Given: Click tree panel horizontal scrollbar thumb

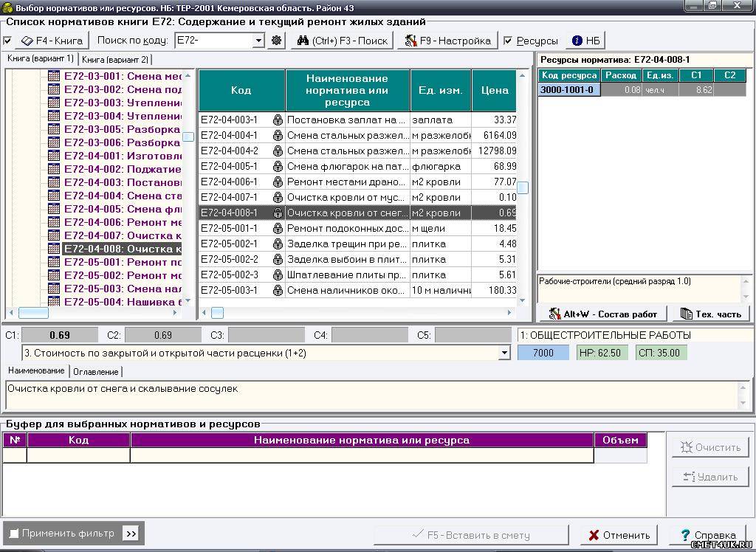Looking at the screenshot, I should point(33,313).
